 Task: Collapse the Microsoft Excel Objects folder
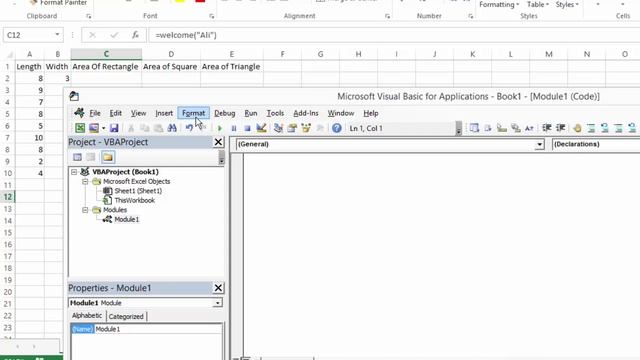coord(85,181)
